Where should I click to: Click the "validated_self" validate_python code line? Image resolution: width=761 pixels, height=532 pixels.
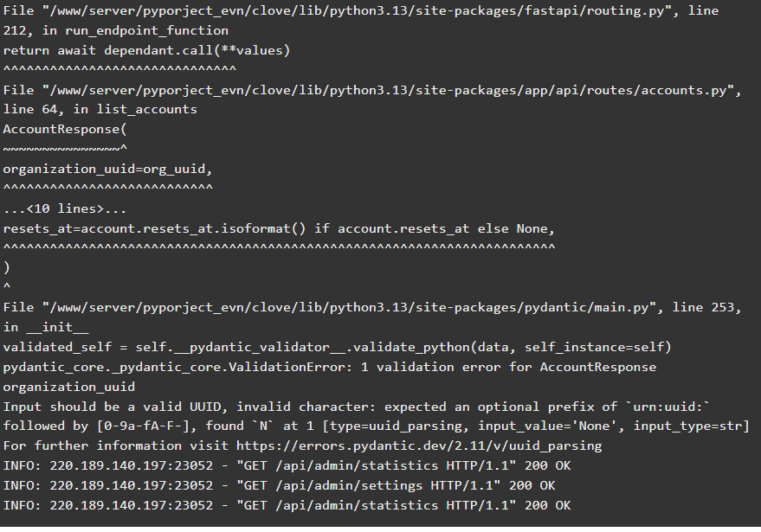[x=337, y=347]
